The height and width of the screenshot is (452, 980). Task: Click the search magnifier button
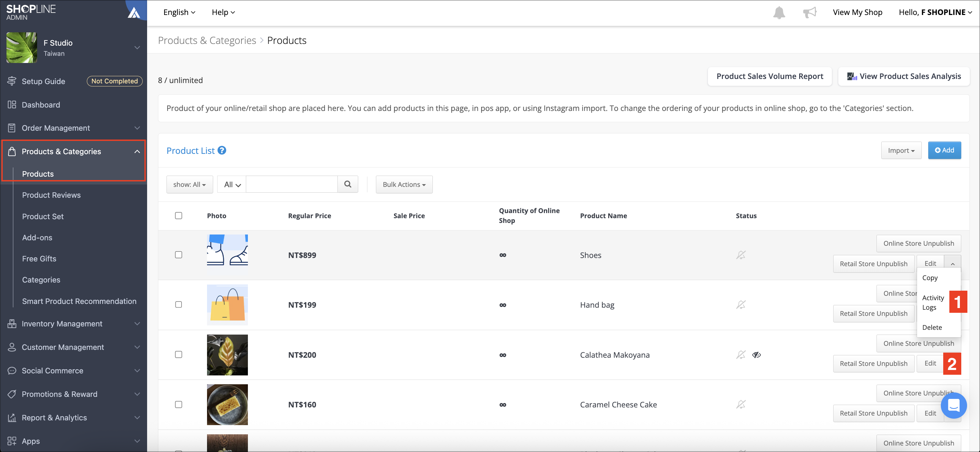click(348, 184)
